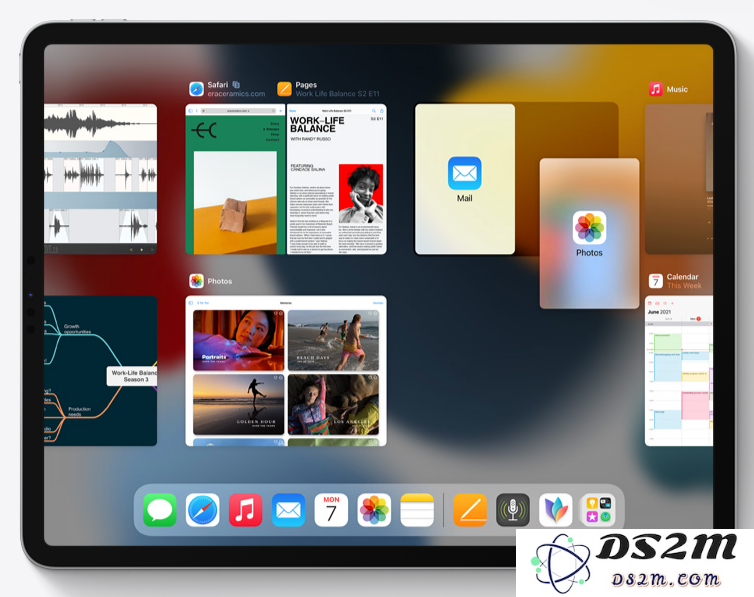Image resolution: width=754 pixels, height=597 pixels.
Task: Launch Photos from the dock
Action: [374, 510]
